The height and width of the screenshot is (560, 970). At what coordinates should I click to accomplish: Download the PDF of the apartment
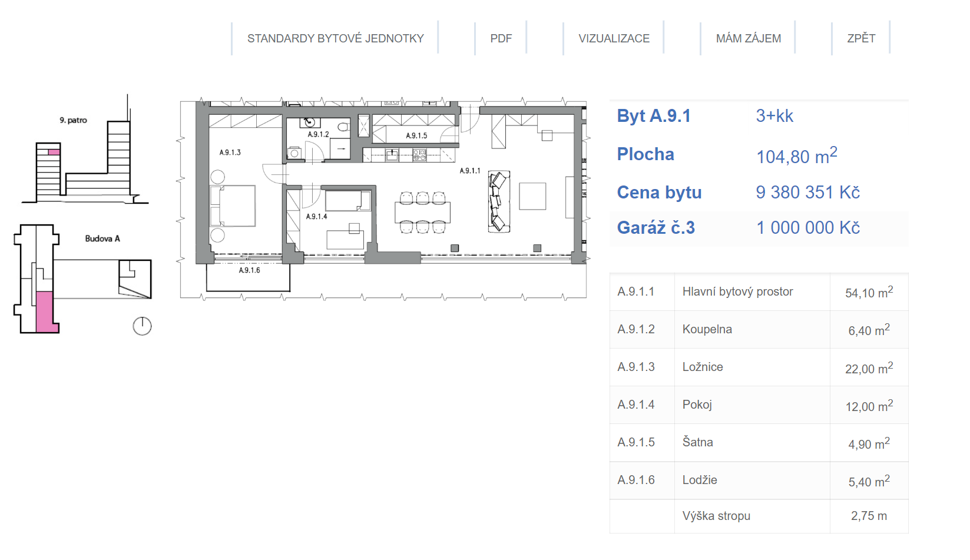coord(501,38)
